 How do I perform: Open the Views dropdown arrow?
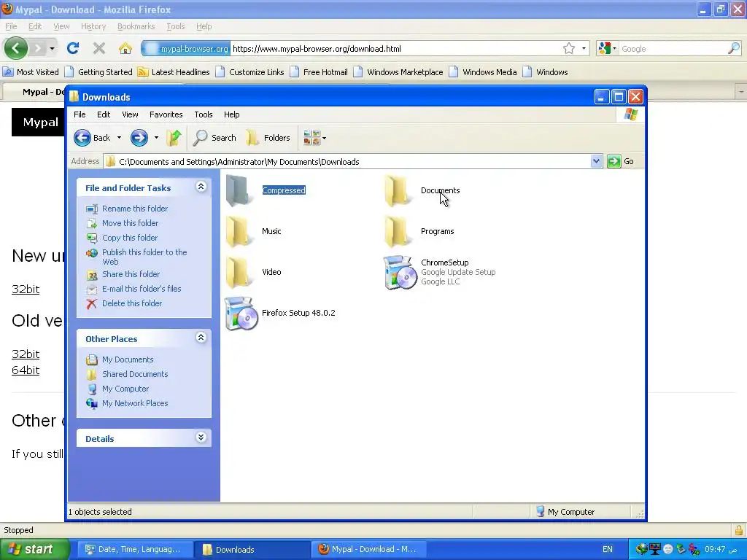coord(325,138)
